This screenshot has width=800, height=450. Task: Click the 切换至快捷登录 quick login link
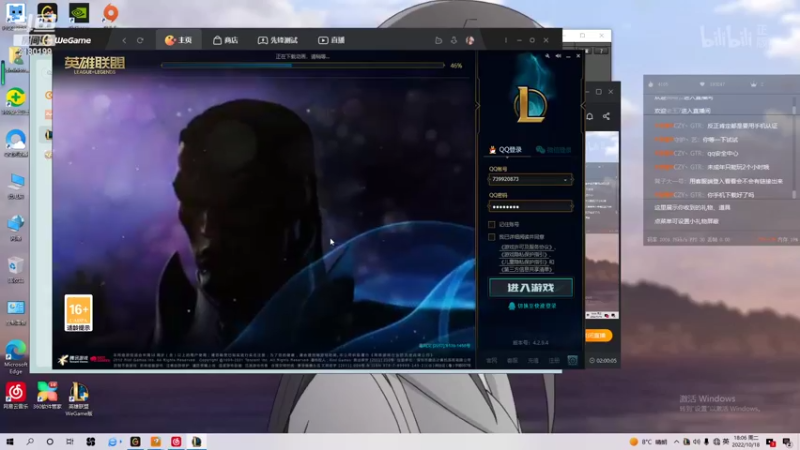coord(532,306)
